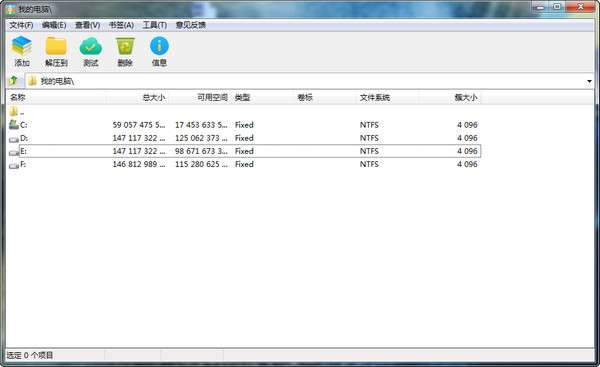The image size is (600, 367).
Task: Click the 解压到 (Extract to) folder icon
Action: [x=56, y=46]
